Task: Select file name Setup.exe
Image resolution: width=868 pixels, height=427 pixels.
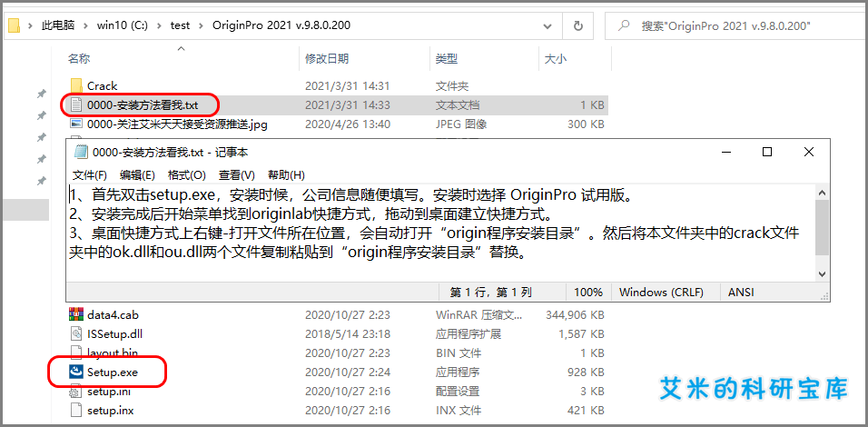Action: click(113, 372)
